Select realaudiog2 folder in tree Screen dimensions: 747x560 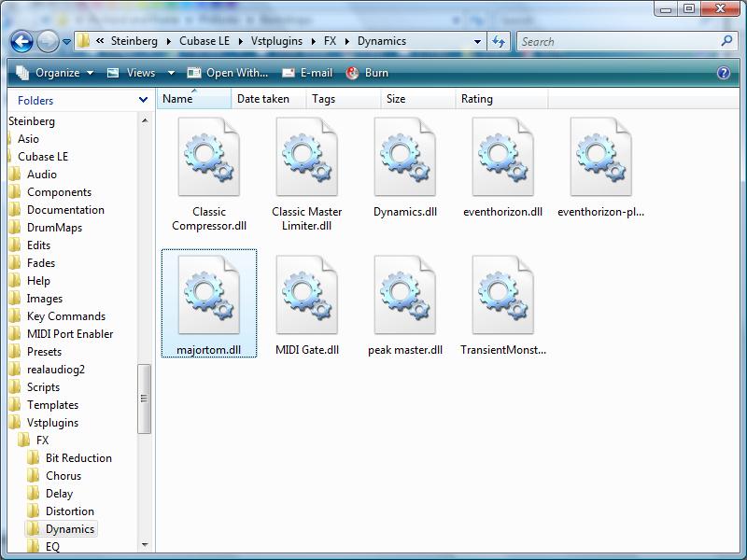pos(56,369)
